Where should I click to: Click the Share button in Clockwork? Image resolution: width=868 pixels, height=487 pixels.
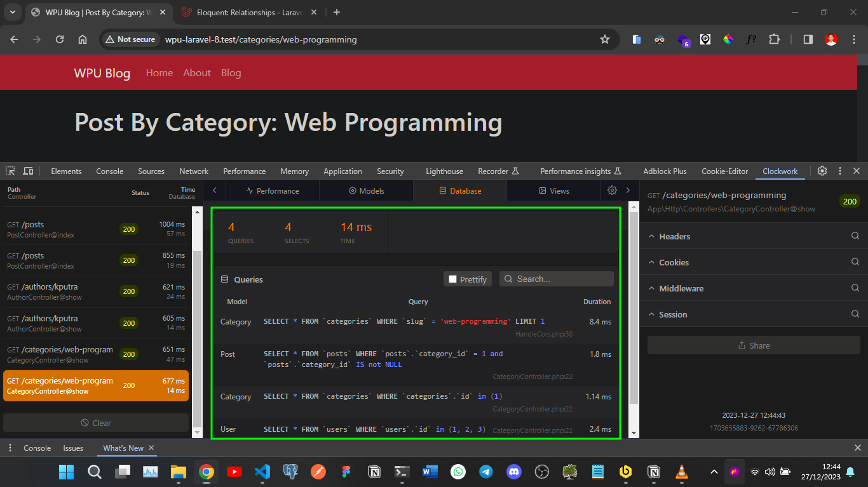click(x=754, y=345)
